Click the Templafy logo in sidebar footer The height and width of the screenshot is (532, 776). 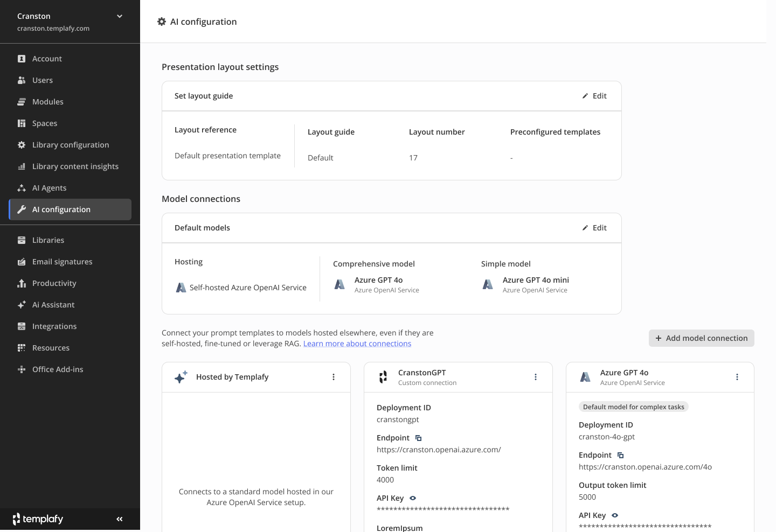pyautogui.click(x=38, y=519)
